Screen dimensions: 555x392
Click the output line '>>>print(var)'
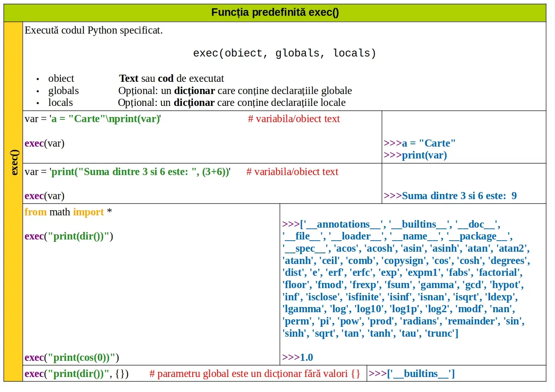pyautogui.click(x=415, y=155)
